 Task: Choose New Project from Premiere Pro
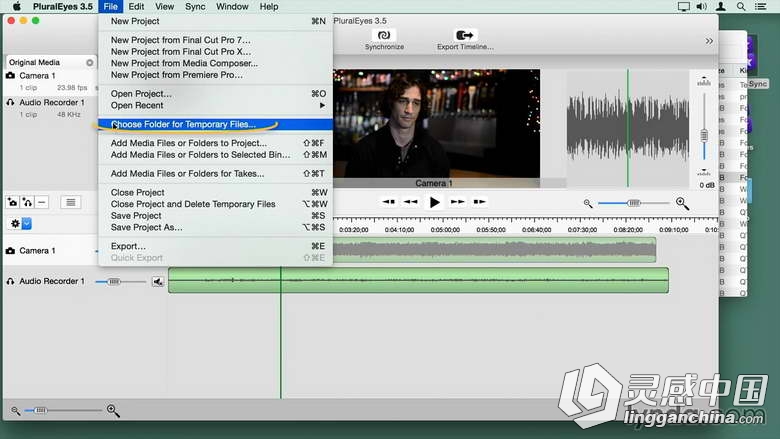(x=215, y=75)
